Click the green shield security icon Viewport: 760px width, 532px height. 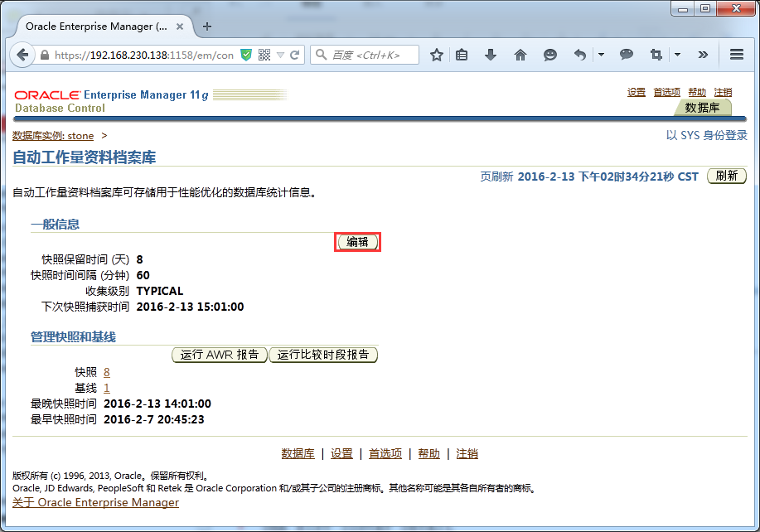tap(246, 56)
